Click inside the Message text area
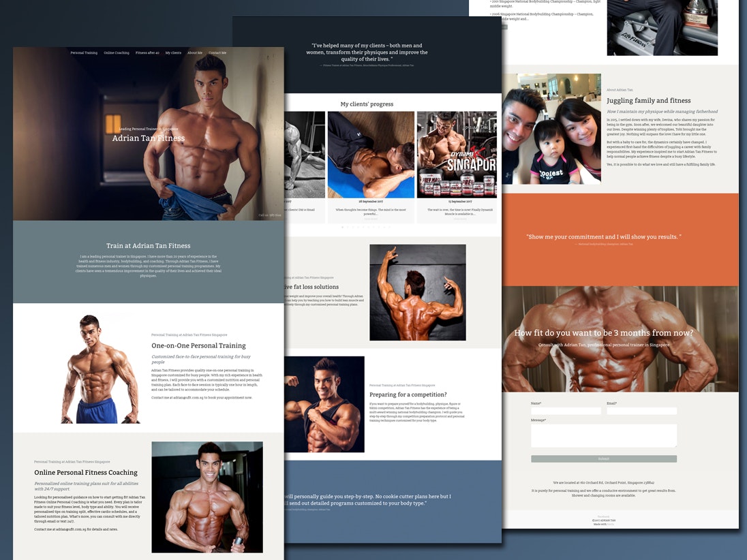The width and height of the screenshot is (747, 560). [604, 436]
